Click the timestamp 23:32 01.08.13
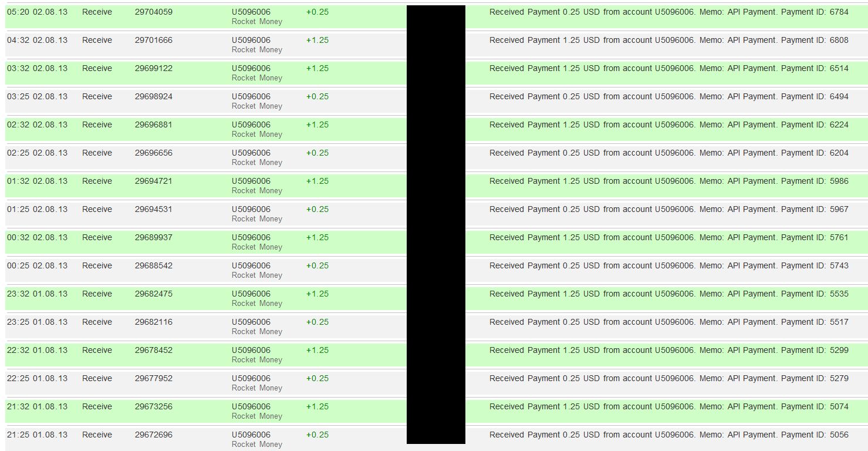The height and width of the screenshot is (451, 868). pyautogui.click(x=37, y=294)
